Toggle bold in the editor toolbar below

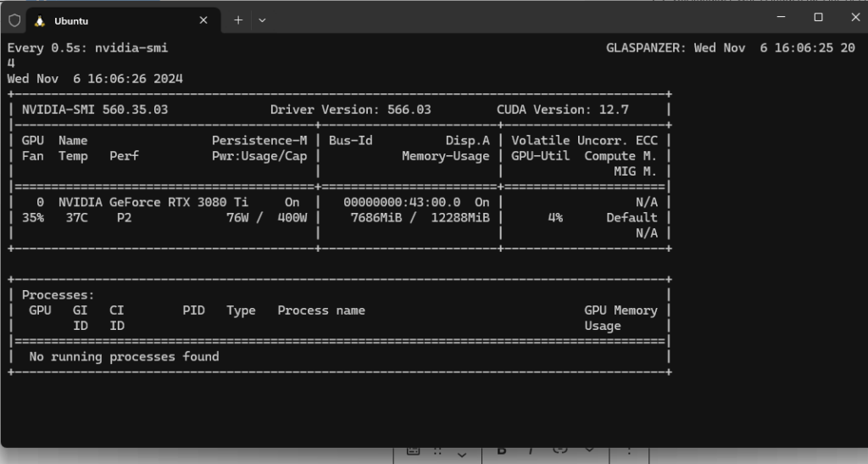point(501,451)
